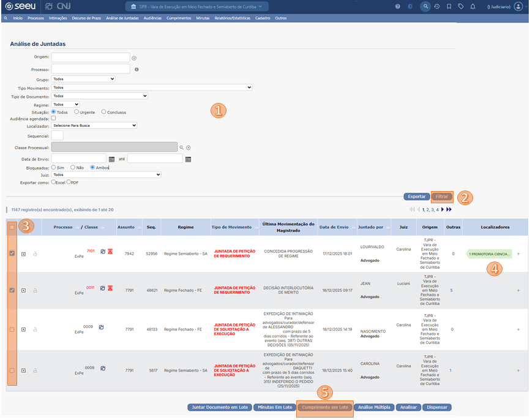Open the notifications bell icon
The image size is (530, 420).
coord(472,6)
